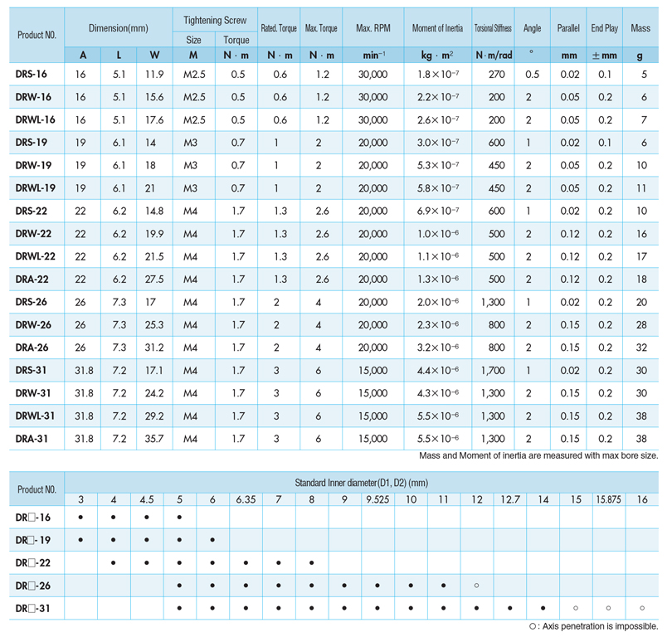Click the 'Mass and Moment of inertia' footnote
The image size is (672, 637).
[x=538, y=456]
